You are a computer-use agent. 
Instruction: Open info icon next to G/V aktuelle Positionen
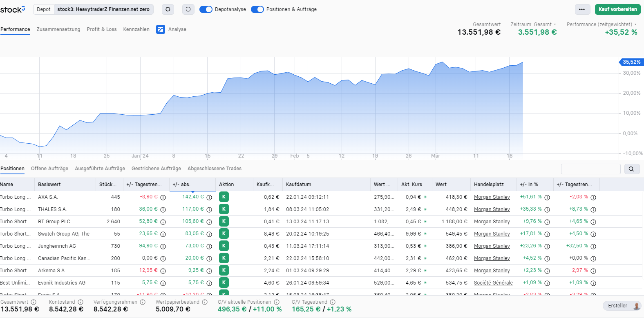coord(277,302)
